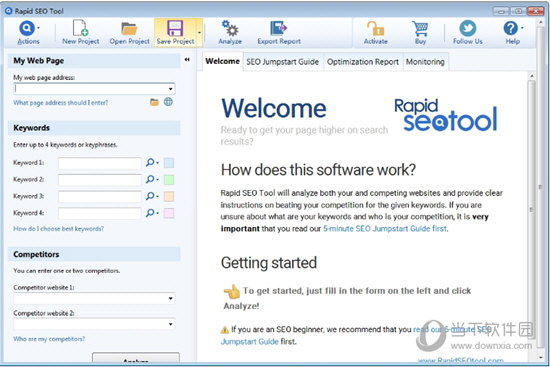Open the Help question mark icon
Image resolution: width=550 pixels, height=367 pixels.
point(511,28)
